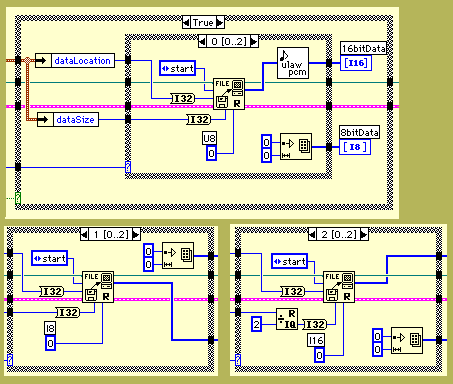Go to previous case with True left arrow

click(x=186, y=23)
